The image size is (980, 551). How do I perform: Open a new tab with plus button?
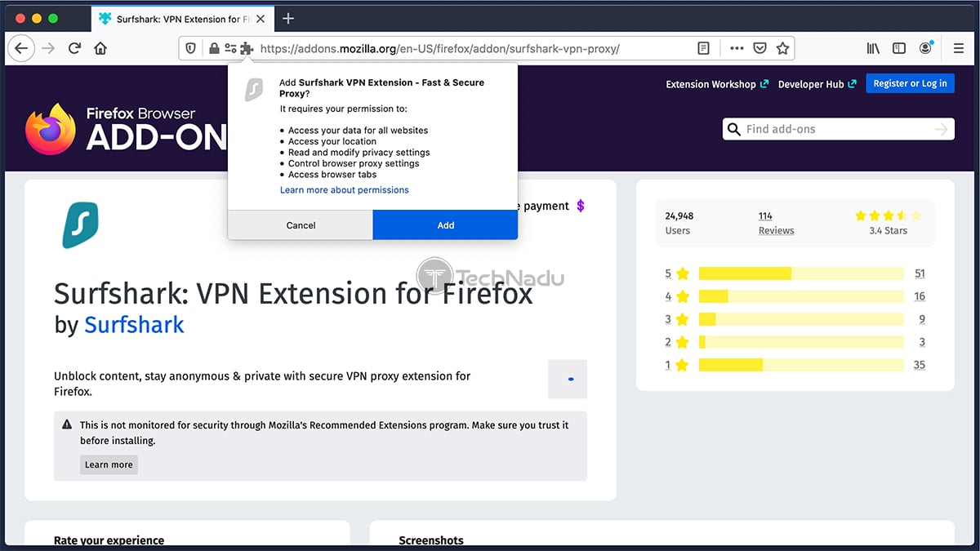pyautogui.click(x=288, y=18)
